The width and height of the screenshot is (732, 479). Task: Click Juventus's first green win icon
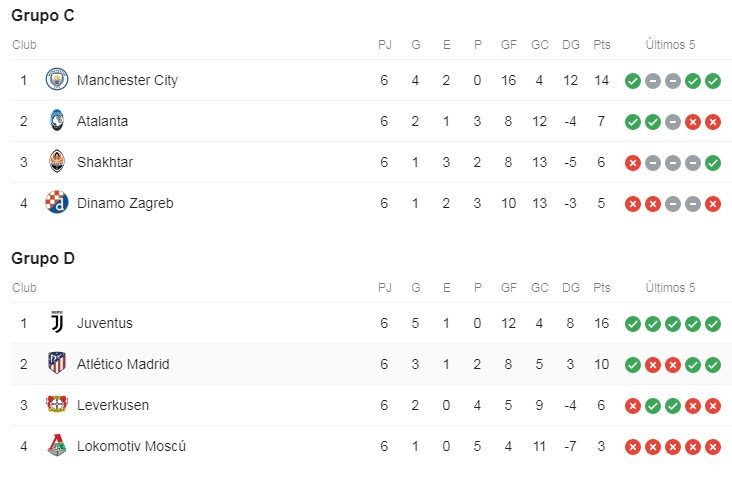[633, 323]
